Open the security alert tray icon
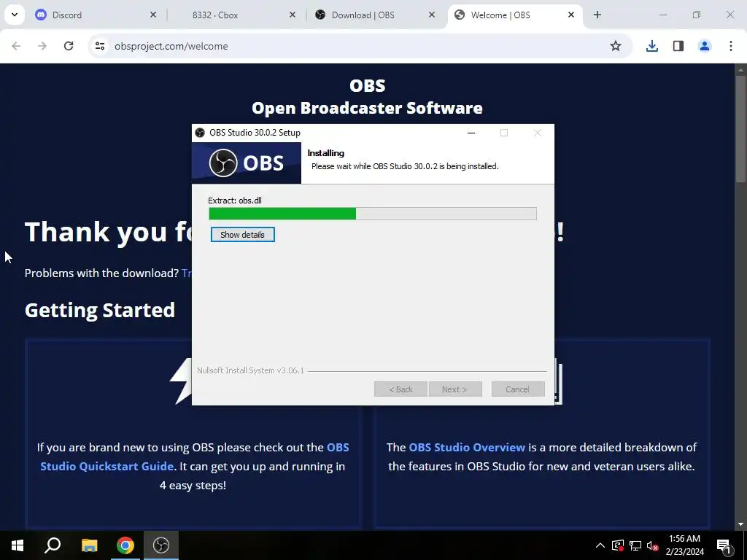 [x=617, y=545]
